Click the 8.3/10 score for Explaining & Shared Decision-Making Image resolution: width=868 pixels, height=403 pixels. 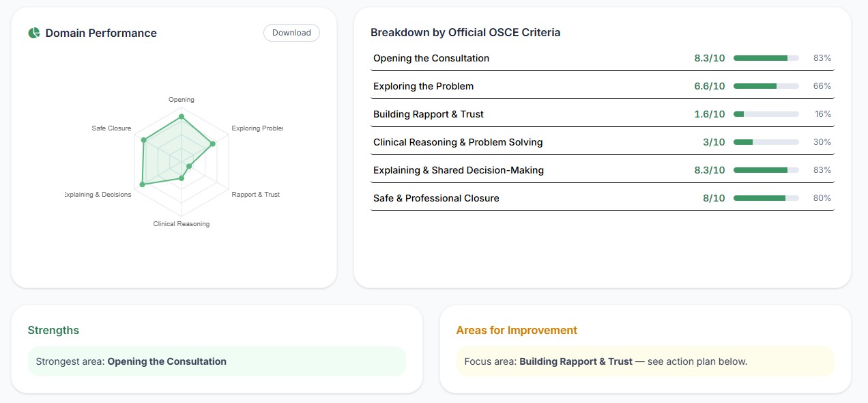click(710, 170)
